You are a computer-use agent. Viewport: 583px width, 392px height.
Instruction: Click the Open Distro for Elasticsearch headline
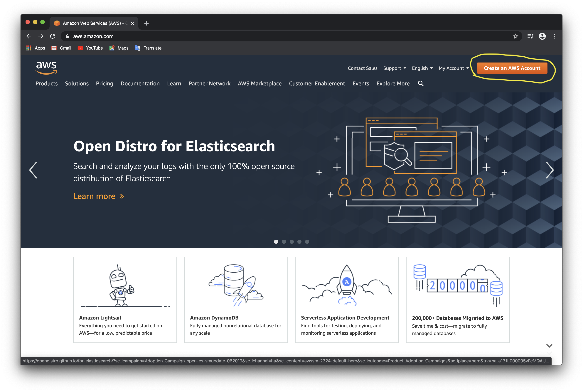click(x=174, y=146)
